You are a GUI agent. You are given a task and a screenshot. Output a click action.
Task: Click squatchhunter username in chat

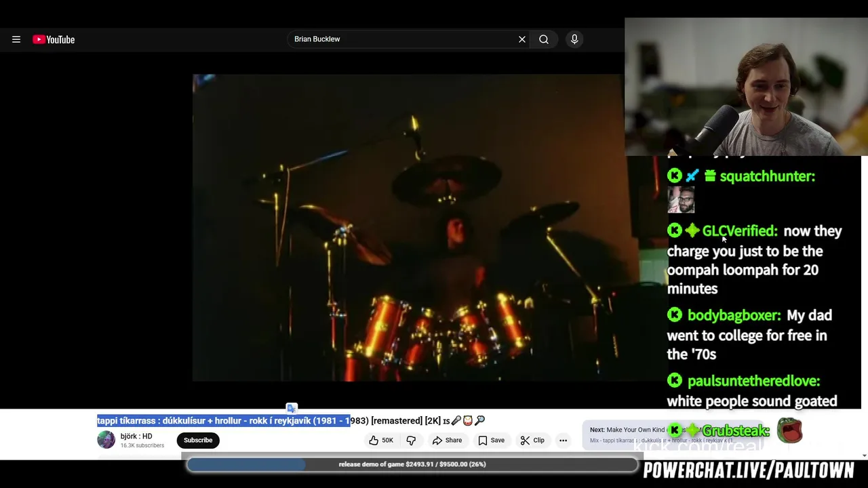click(x=767, y=176)
